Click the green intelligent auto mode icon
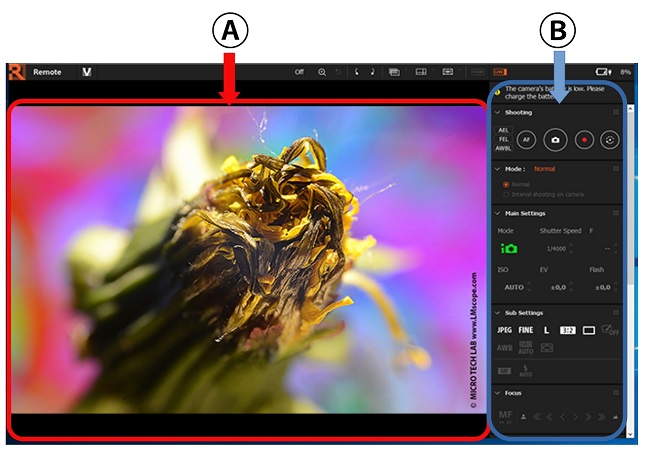The image size is (650, 451). coord(510,248)
